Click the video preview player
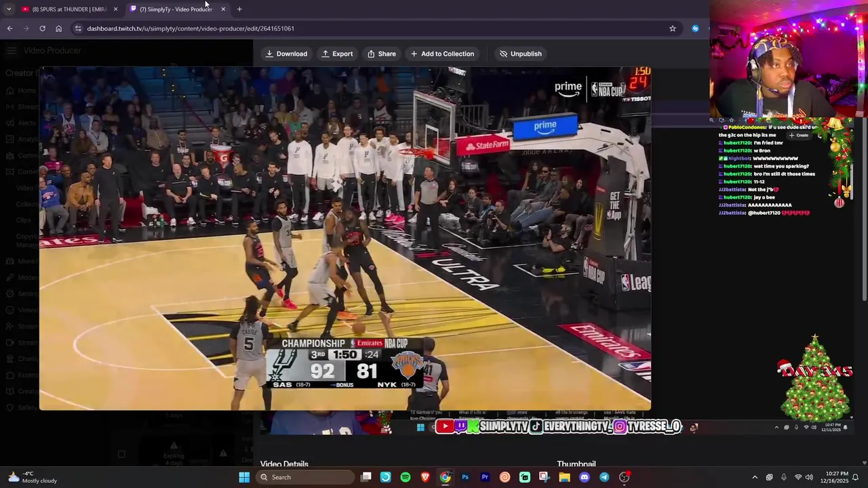The height and width of the screenshot is (488, 868). (345, 239)
